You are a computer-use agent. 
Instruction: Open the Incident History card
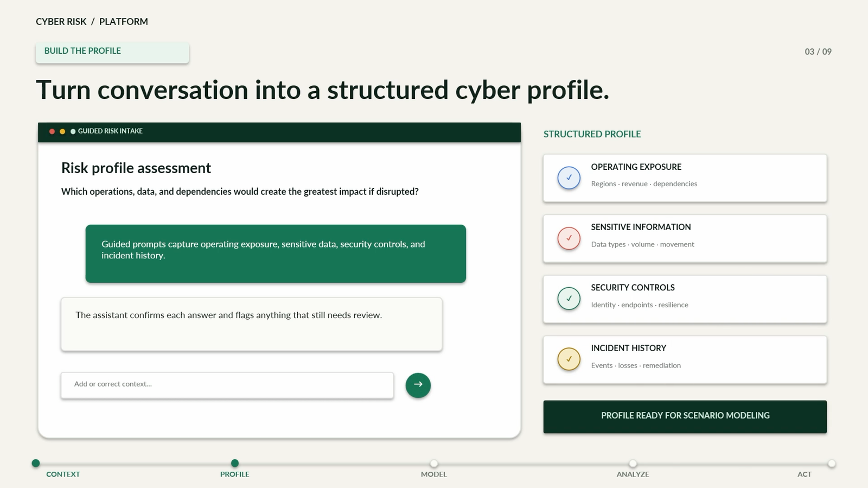click(x=685, y=360)
